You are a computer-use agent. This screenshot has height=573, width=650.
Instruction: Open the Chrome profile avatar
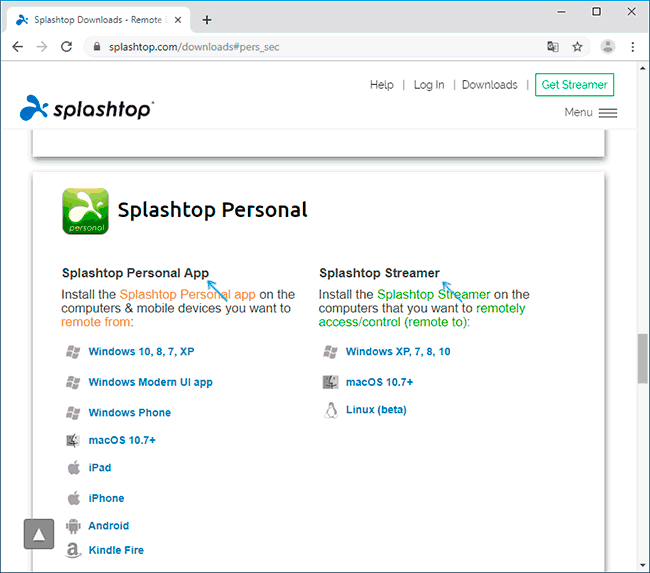point(608,46)
